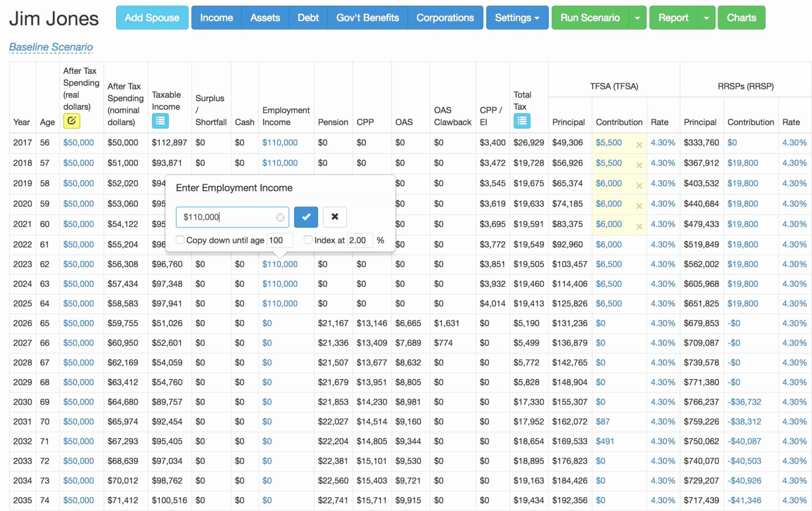Open the Taxable Income list icon

tap(160, 121)
